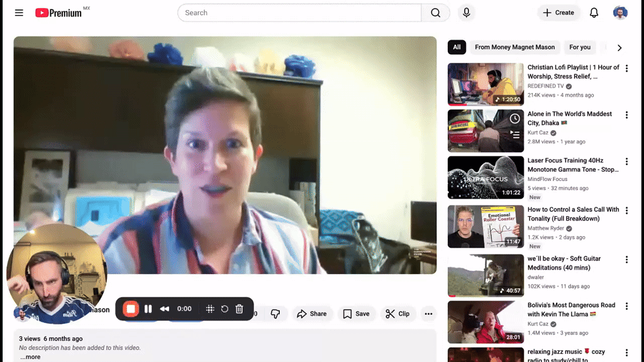Open more actions under video
This screenshot has height=362, width=644.
tap(428, 314)
